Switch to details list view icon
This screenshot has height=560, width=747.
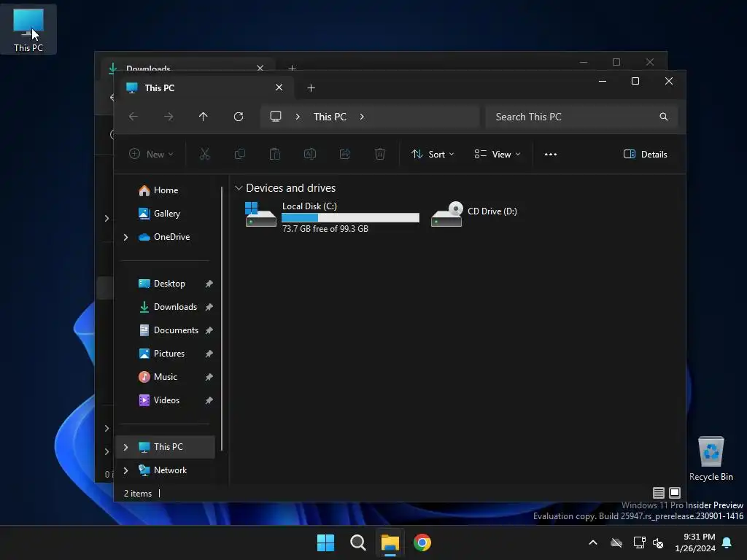tap(659, 493)
